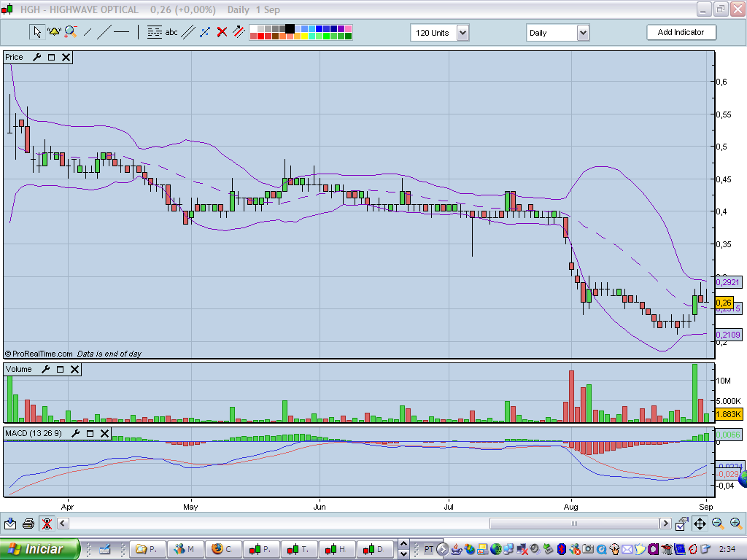Click the horizontal scrollbar right arrow
Viewport: 747px width, 560px height.
point(665,524)
